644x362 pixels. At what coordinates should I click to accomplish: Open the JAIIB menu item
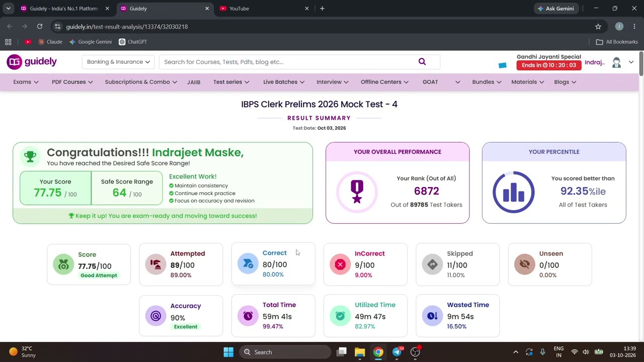194,82
